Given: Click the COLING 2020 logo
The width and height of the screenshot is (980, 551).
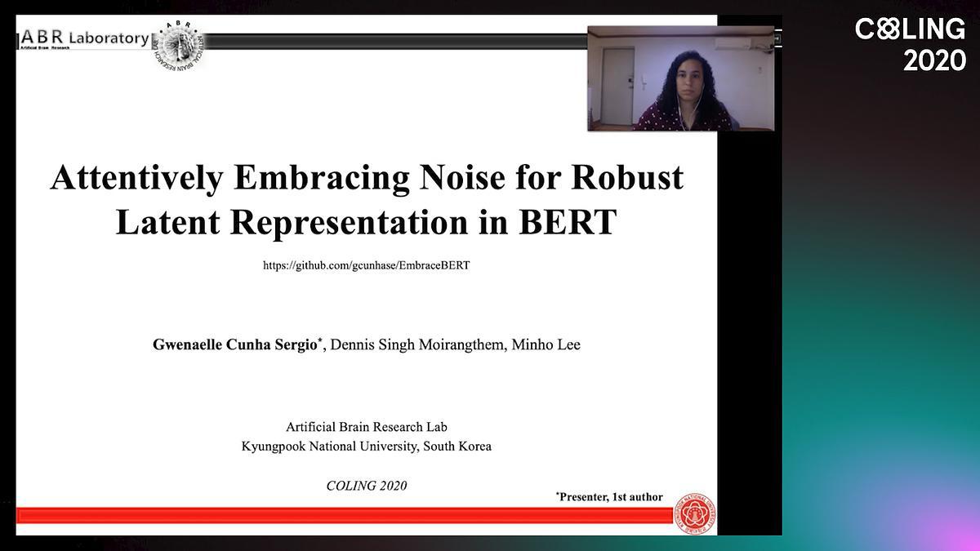Looking at the screenshot, I should pos(911,44).
